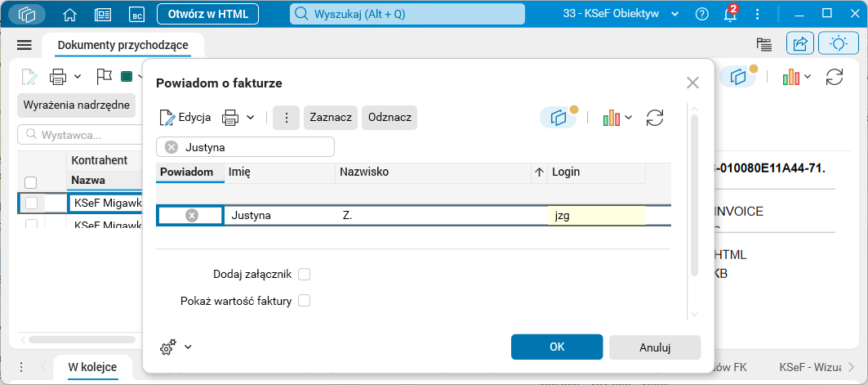
Task: Open the title bar three-dot menu
Action: click(x=758, y=15)
